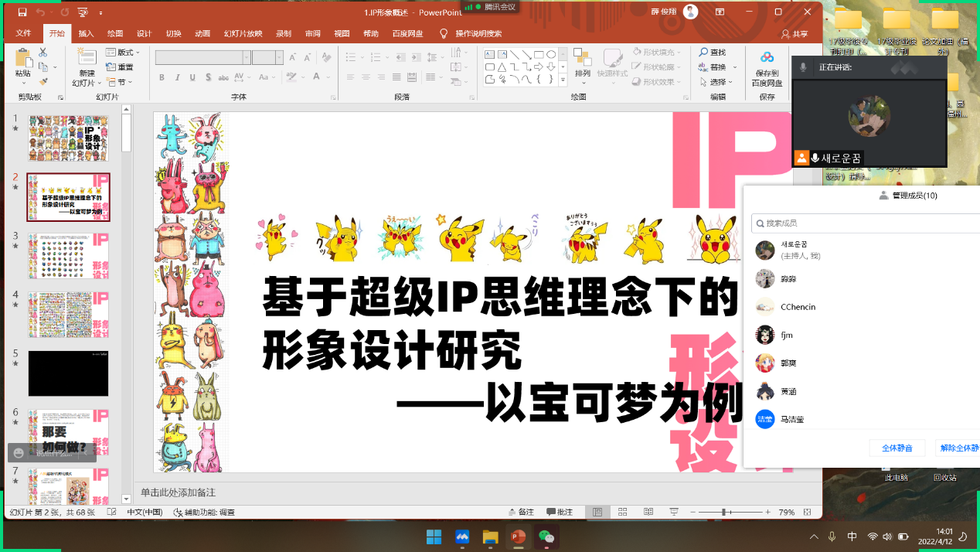Toggle Bold formatting
980x552 pixels.
click(x=162, y=77)
